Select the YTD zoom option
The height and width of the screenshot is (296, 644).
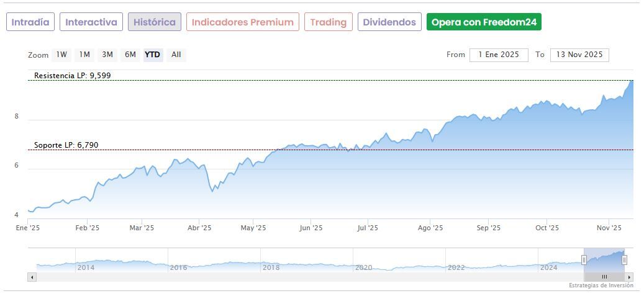(x=152, y=55)
